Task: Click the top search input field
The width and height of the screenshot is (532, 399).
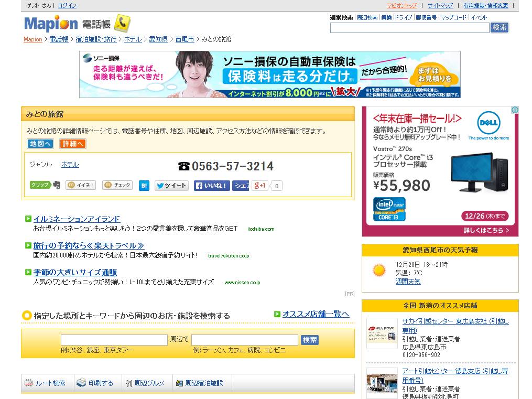Action: click(x=409, y=28)
